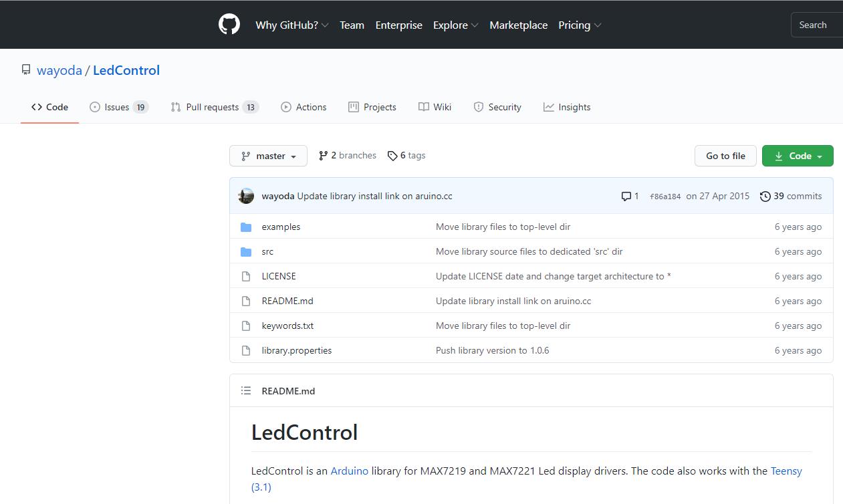The width and height of the screenshot is (843, 504).
Task: Open the master branch selector
Action: 268,156
